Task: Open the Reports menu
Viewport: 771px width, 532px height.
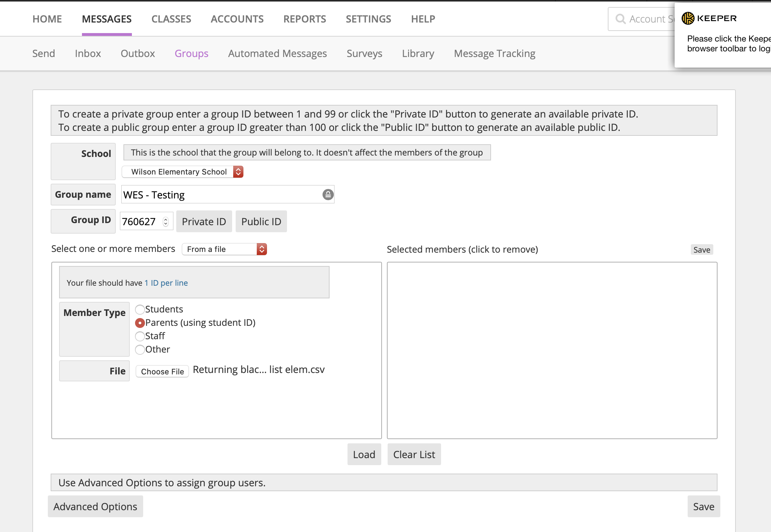Action: [305, 19]
